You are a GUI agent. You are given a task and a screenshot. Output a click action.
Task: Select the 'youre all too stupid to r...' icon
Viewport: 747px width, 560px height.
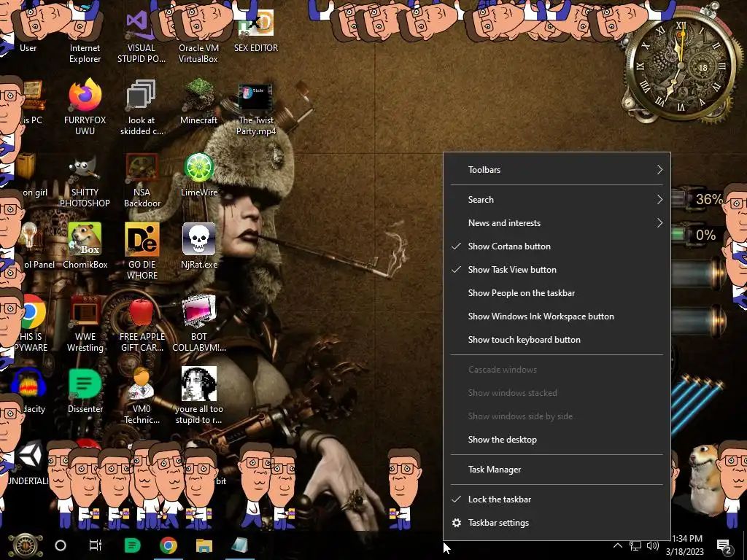[x=198, y=395]
